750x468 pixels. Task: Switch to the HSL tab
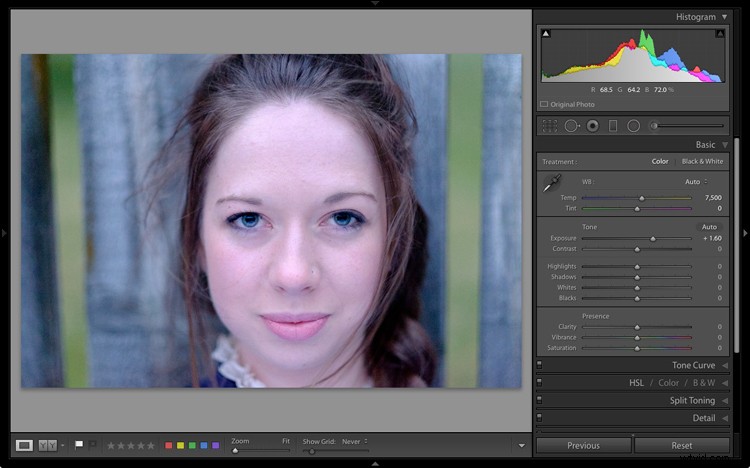point(636,383)
